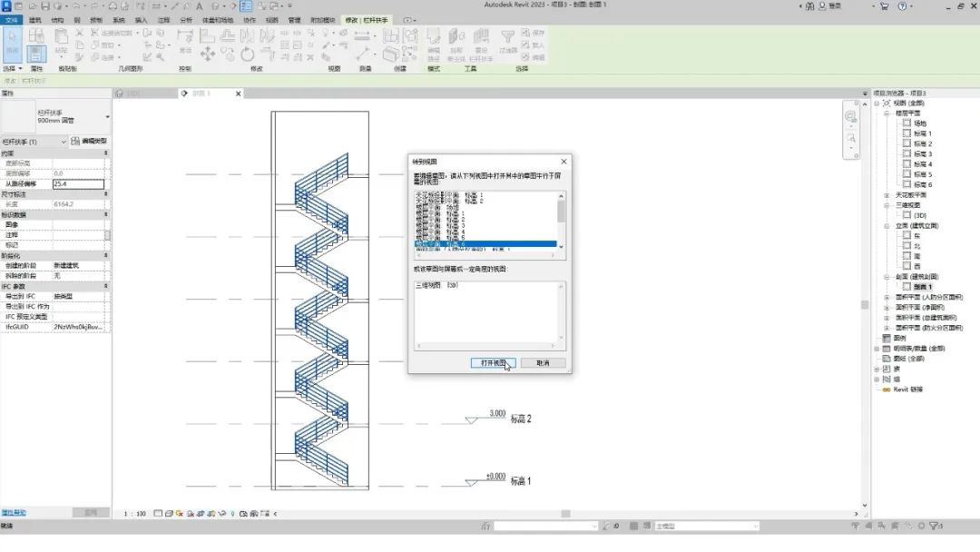Collapse the 楼层平面 floor plans tree node
Image resolution: width=980 pixels, height=552 pixels.
(x=887, y=113)
